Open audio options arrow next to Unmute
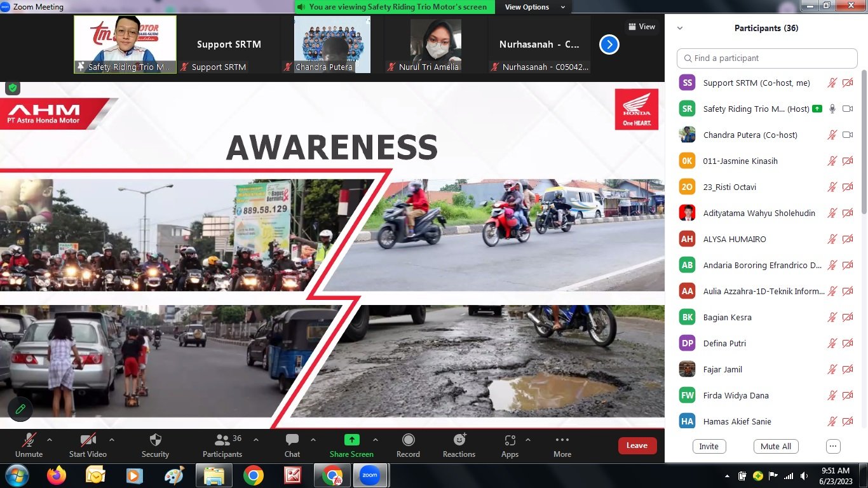 coord(50,440)
